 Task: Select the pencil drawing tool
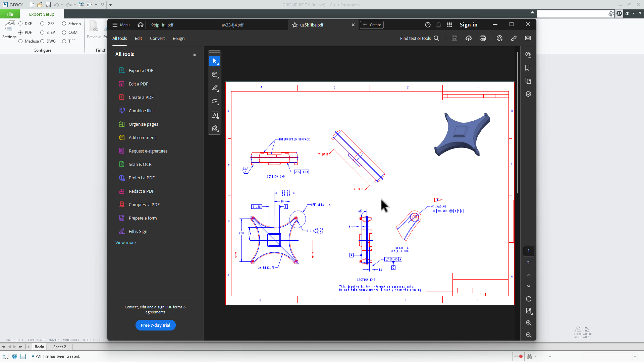215,88
